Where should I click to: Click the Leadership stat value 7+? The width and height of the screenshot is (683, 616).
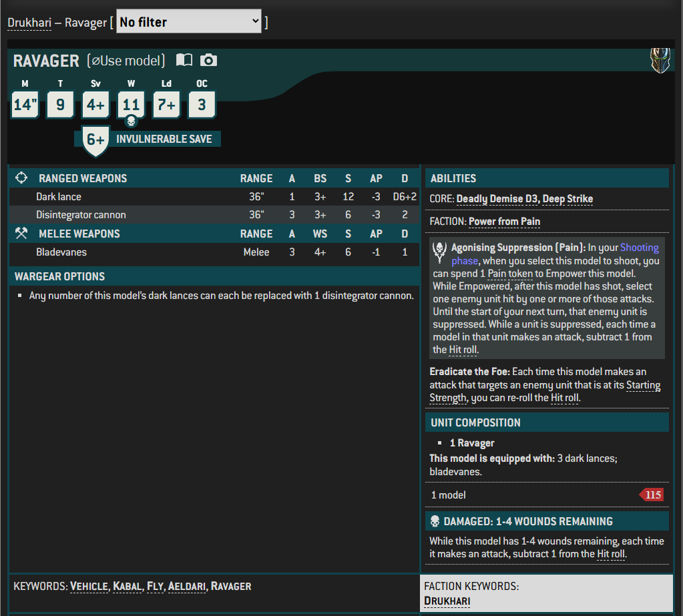point(166,105)
